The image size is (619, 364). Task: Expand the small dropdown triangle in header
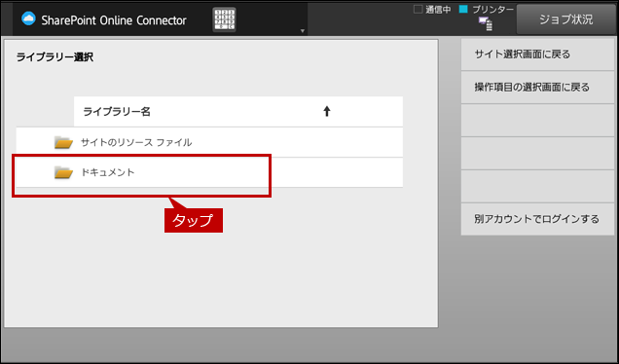tap(303, 31)
